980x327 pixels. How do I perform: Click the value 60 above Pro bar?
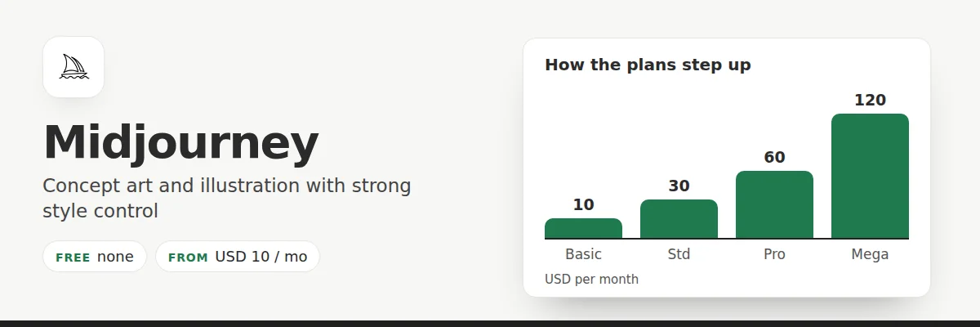pos(774,157)
